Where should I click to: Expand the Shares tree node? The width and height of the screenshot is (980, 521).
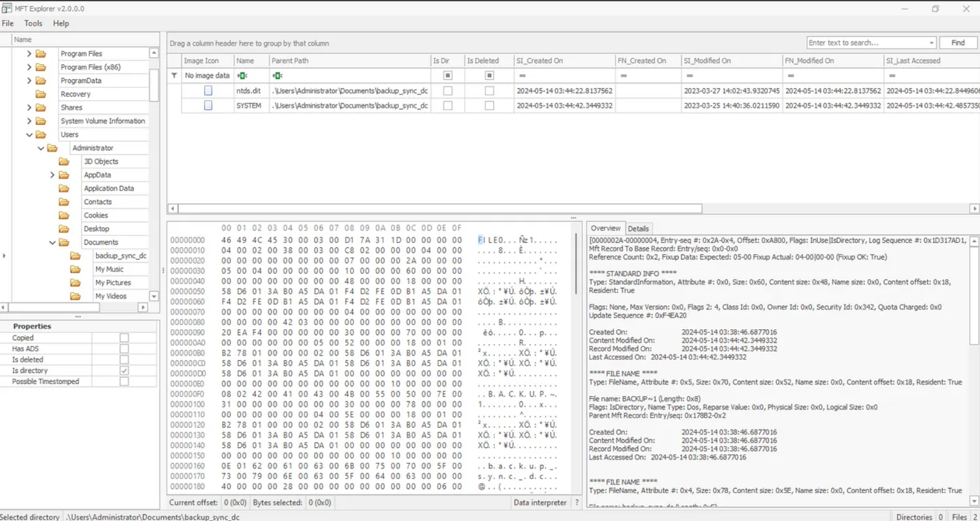tap(29, 107)
